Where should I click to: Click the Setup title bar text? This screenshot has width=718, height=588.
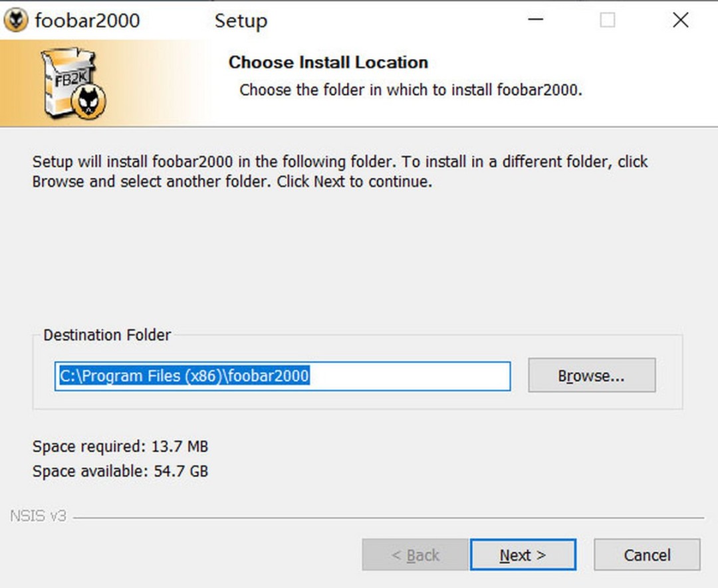(241, 20)
